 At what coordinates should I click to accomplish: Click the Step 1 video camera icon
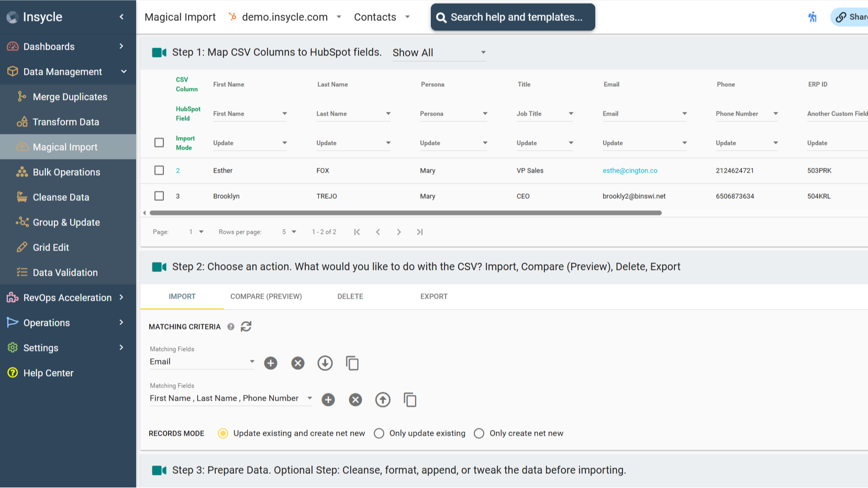159,52
